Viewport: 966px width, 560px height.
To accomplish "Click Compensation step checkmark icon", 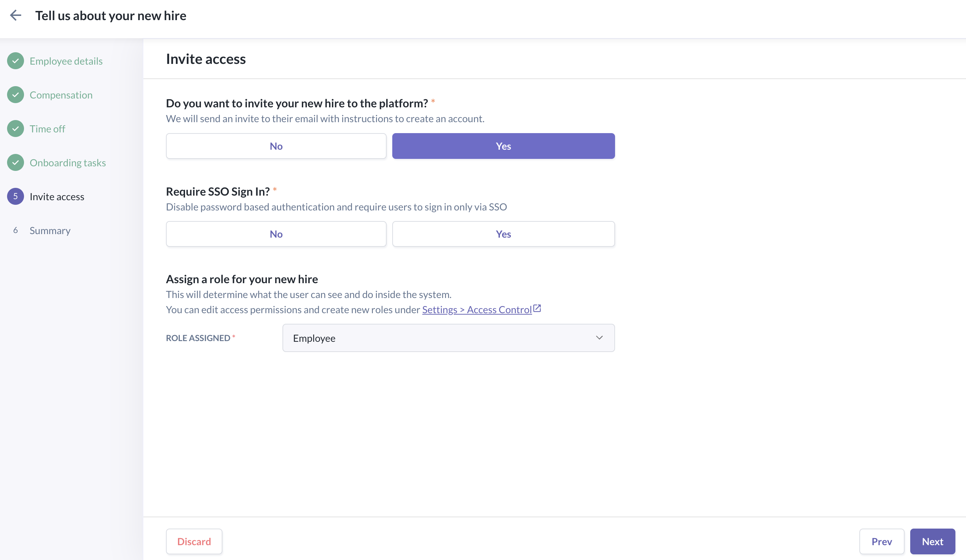I will [x=15, y=95].
